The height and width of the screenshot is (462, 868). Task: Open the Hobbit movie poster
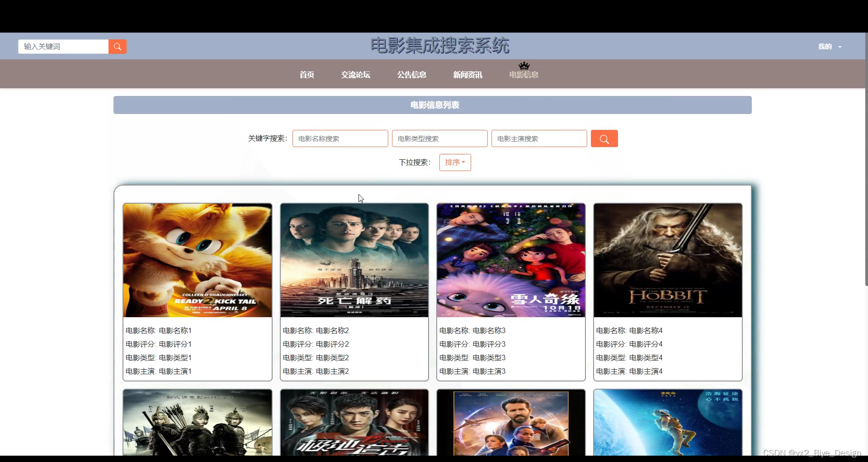(668, 260)
